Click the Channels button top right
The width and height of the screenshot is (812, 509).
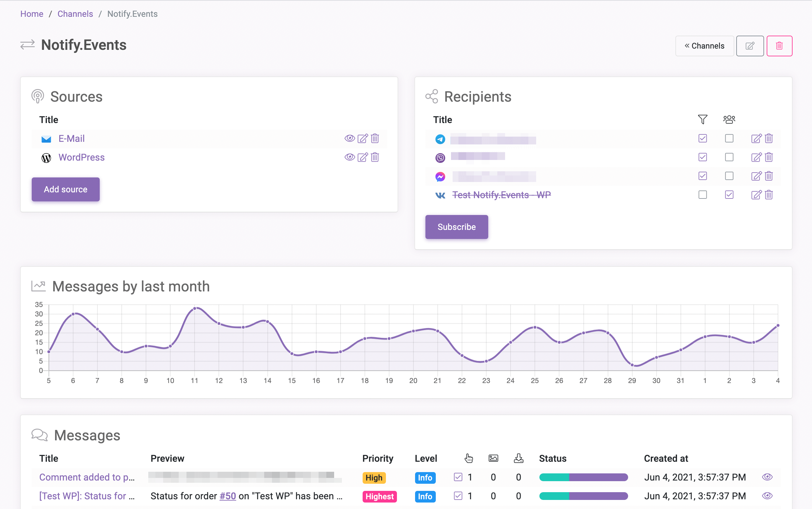pos(704,45)
